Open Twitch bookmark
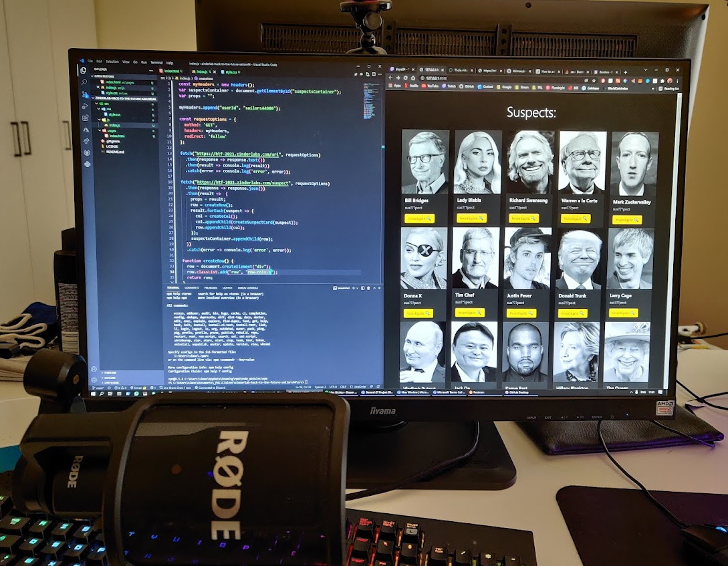This screenshot has width=728, height=566. 449,86
